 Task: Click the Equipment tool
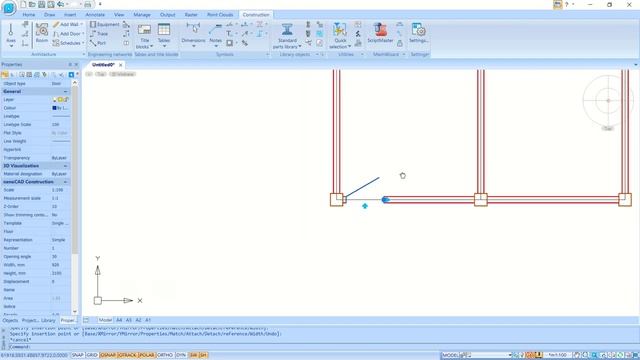click(x=104, y=24)
